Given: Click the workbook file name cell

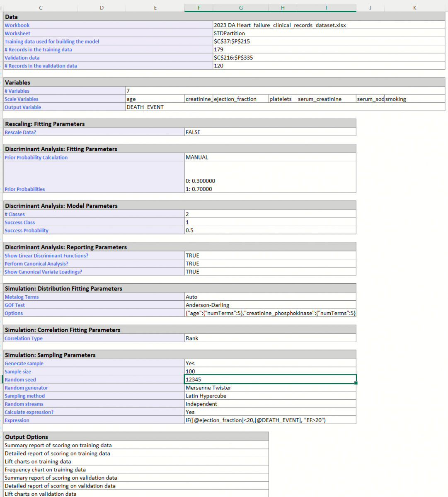Looking at the screenshot, I should tap(280, 25).
